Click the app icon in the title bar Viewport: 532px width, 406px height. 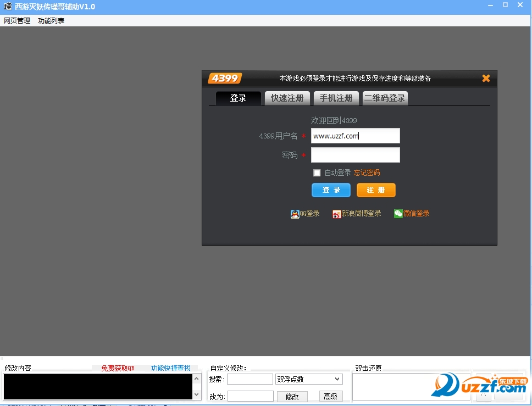8,7
